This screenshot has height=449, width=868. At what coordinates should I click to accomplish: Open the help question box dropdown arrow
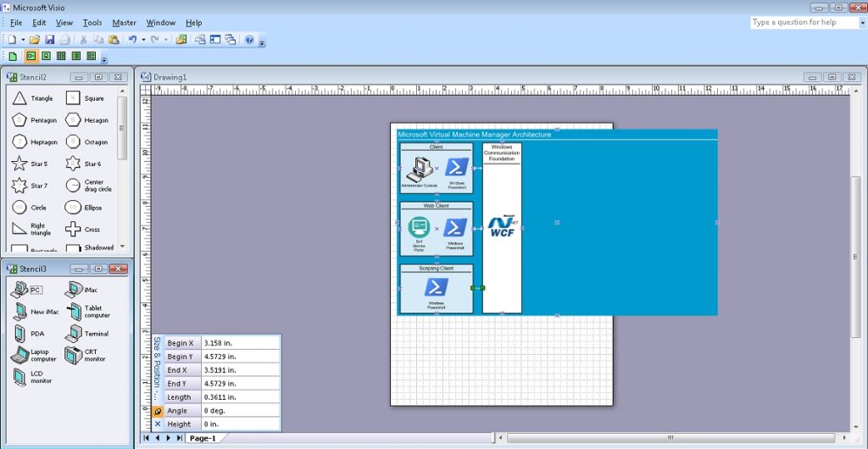pyautogui.click(x=862, y=23)
